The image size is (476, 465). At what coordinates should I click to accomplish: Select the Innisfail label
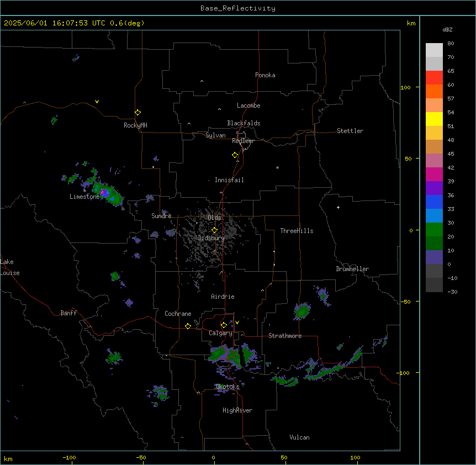coord(229,180)
